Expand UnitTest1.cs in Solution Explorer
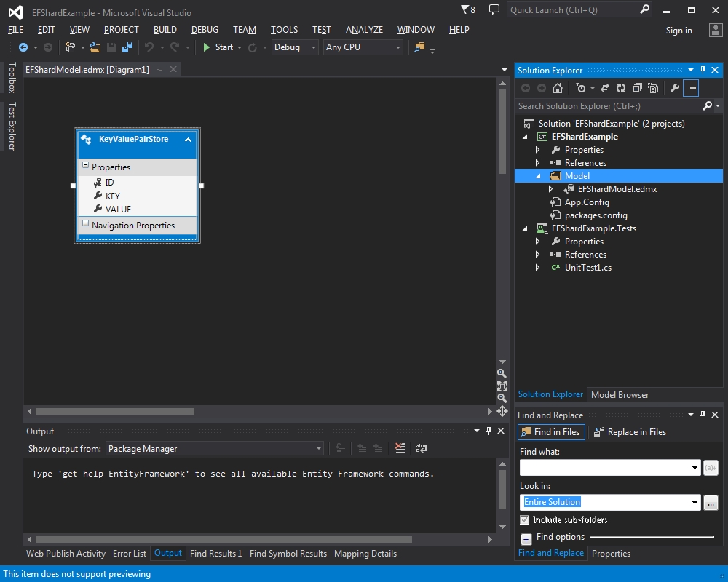Image resolution: width=728 pixels, height=582 pixels. 538,267
